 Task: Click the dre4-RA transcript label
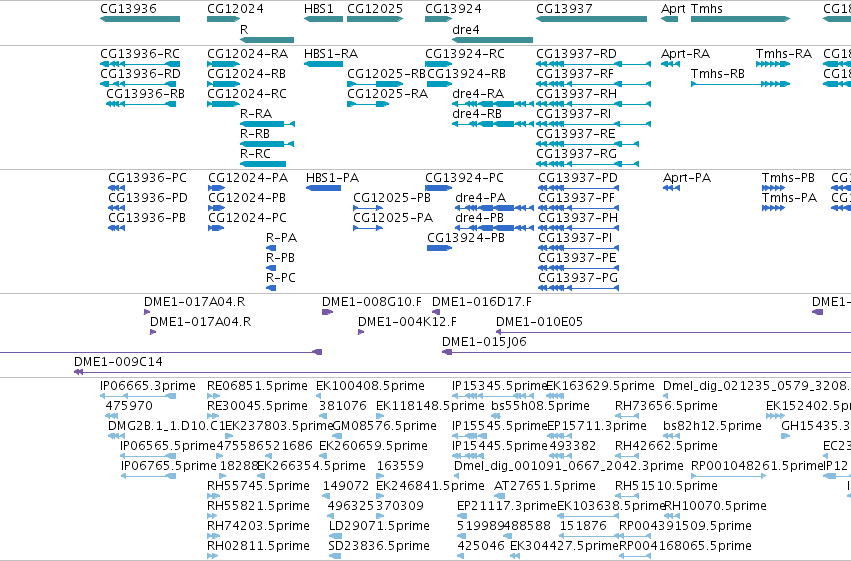pos(478,94)
